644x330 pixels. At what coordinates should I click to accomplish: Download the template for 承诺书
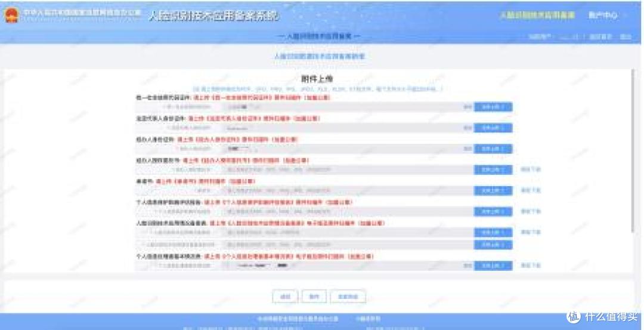click(530, 190)
